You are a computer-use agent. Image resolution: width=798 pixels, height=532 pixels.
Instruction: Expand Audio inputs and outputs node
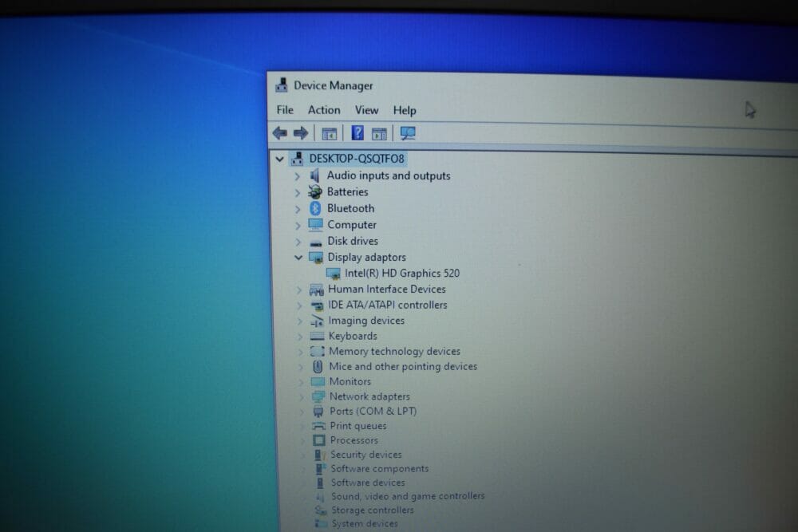tap(298, 176)
